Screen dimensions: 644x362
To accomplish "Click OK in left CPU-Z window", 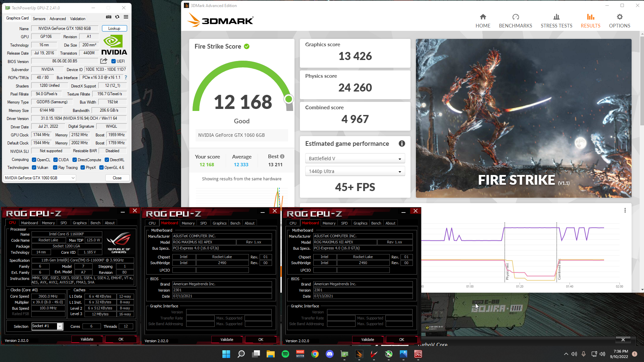I will pyautogui.click(x=121, y=339).
